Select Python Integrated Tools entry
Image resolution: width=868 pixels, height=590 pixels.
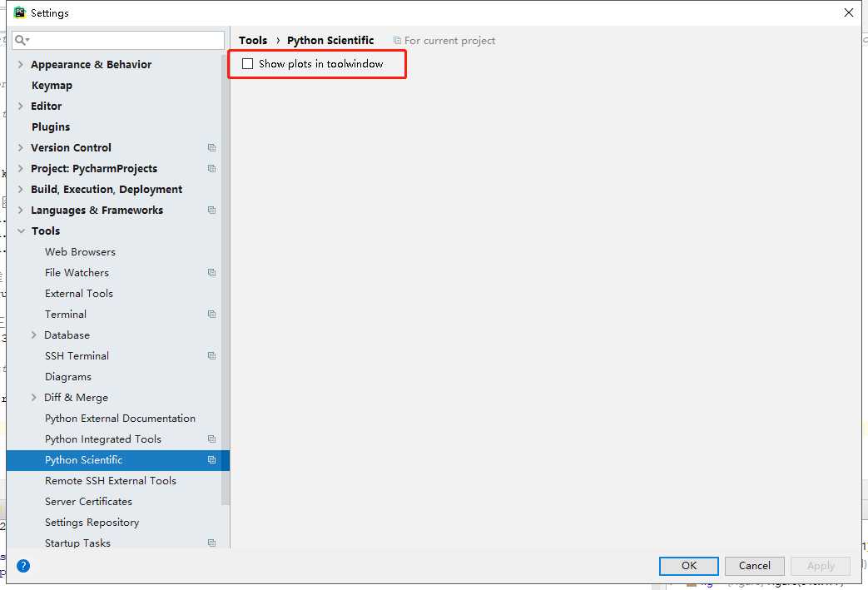(103, 439)
